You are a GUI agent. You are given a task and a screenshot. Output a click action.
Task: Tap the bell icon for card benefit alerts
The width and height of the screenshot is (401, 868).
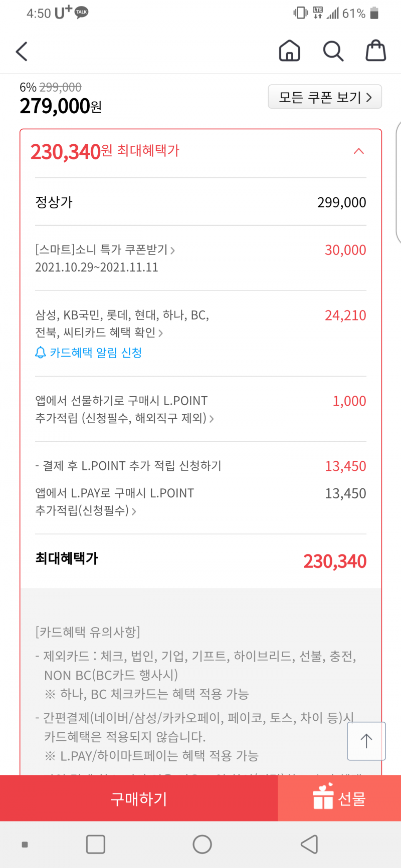click(41, 353)
